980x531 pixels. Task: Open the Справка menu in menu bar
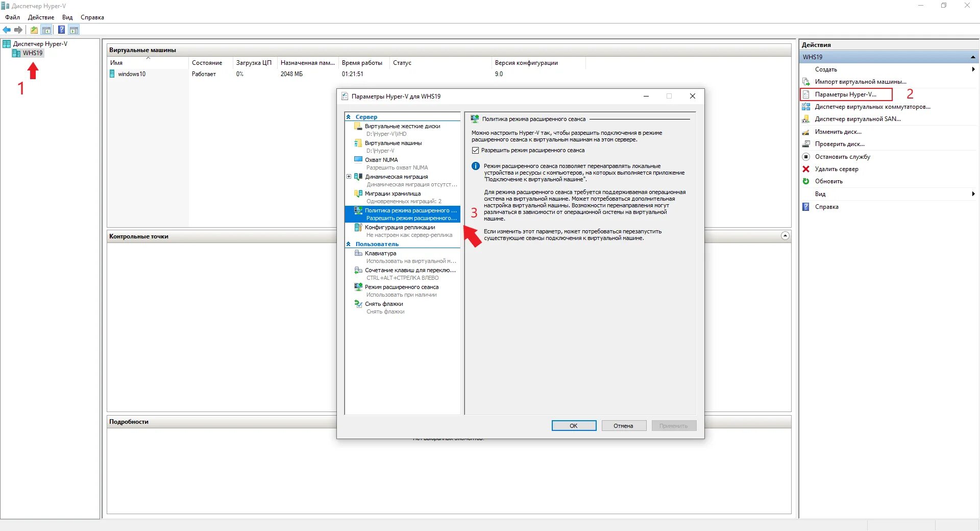click(x=92, y=17)
